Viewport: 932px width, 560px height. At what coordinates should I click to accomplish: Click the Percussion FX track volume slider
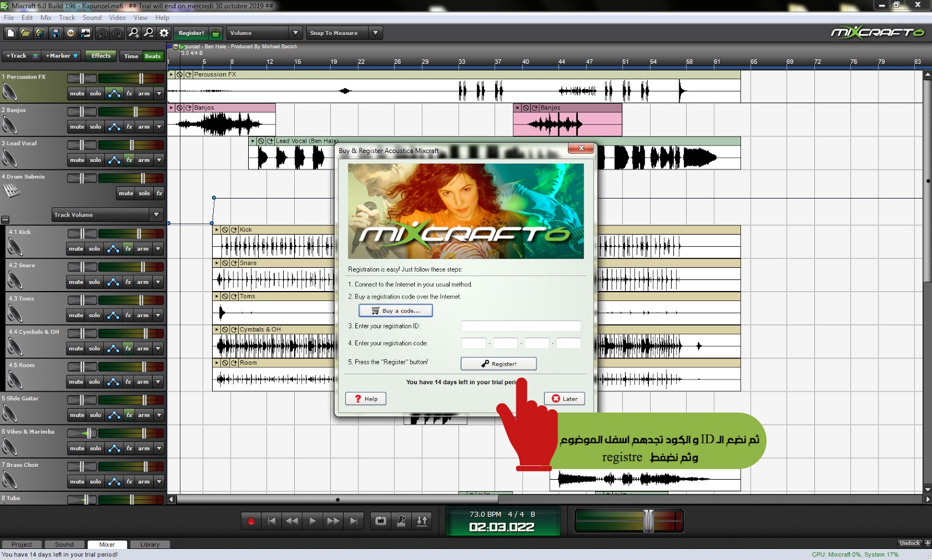140,78
